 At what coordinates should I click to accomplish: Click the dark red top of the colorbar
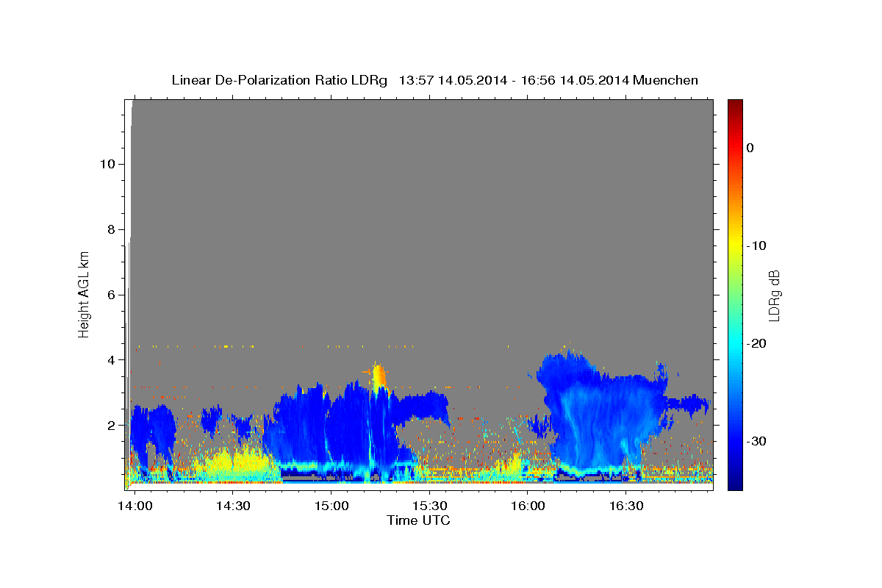pos(735,105)
